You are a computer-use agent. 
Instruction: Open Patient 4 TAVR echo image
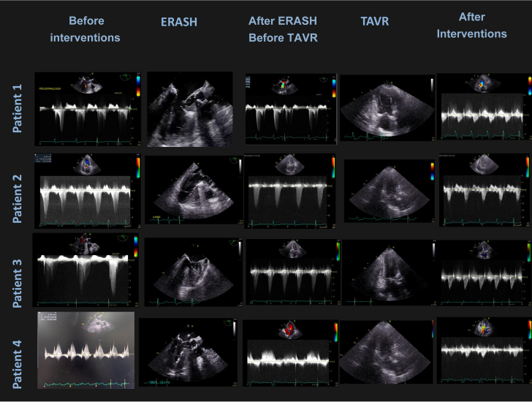387,352
